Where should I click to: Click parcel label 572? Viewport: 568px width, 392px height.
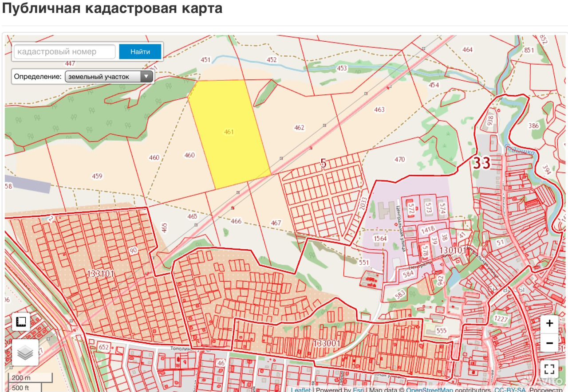coord(410,208)
